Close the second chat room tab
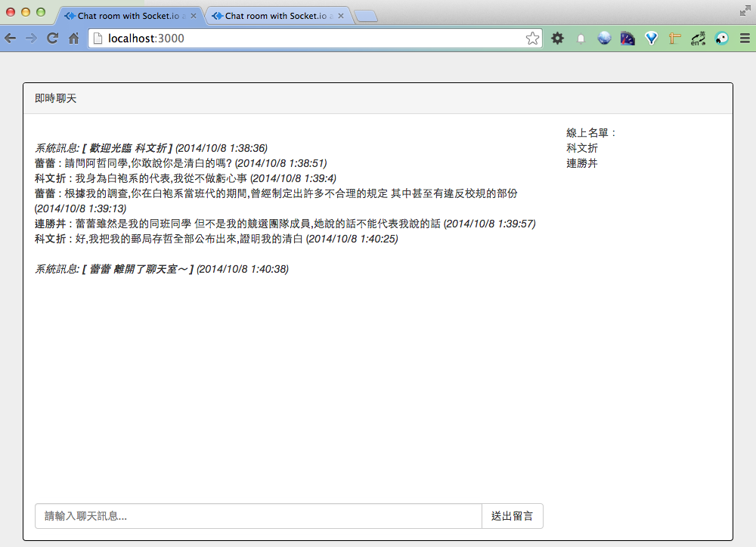The height and width of the screenshot is (547, 756). pos(341,16)
